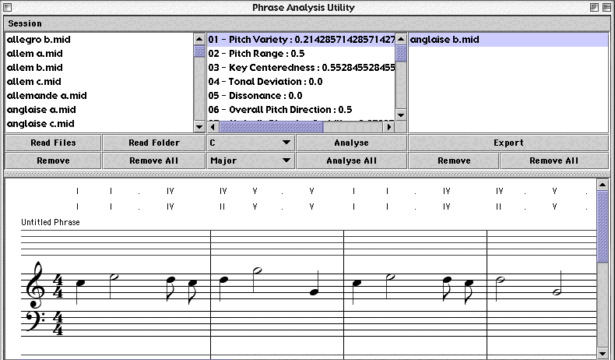Click the analysis list horizontal scrollbar thumb
The height and width of the screenshot is (360, 615).
click(x=271, y=127)
